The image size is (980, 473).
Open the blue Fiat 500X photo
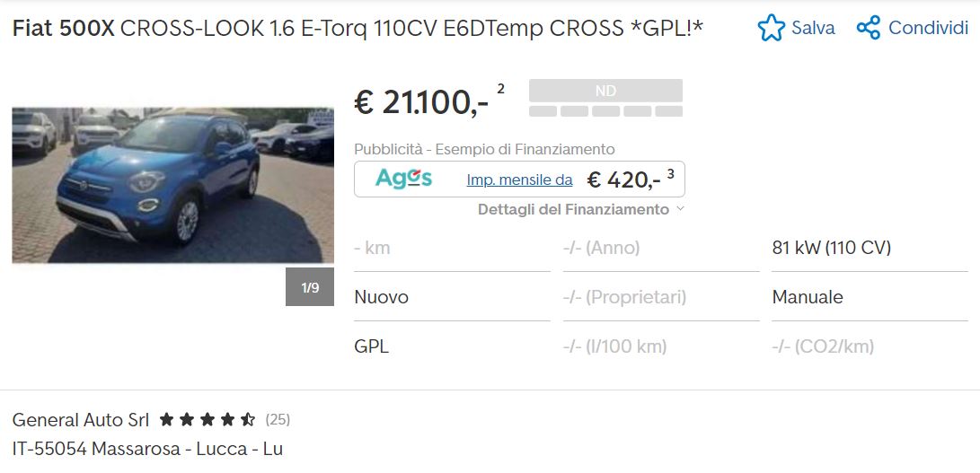point(172,185)
